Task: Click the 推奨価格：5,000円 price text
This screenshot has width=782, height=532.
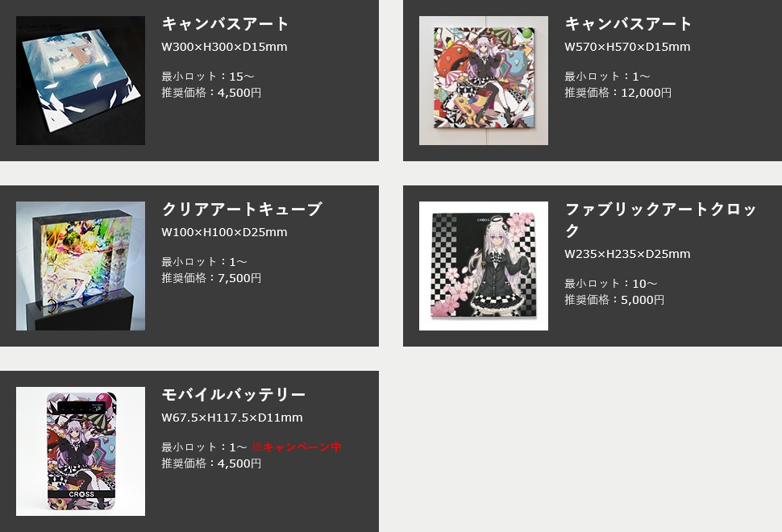Action: 614,300
